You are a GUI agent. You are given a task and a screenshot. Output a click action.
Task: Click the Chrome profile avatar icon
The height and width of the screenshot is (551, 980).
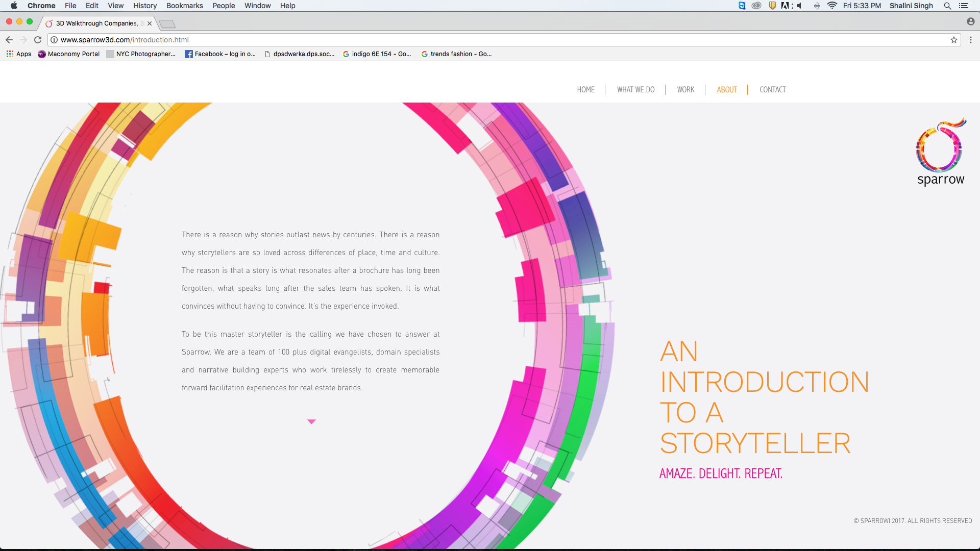970,21
